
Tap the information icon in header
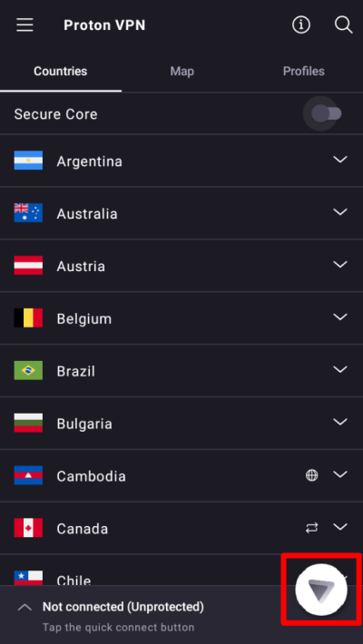(301, 25)
